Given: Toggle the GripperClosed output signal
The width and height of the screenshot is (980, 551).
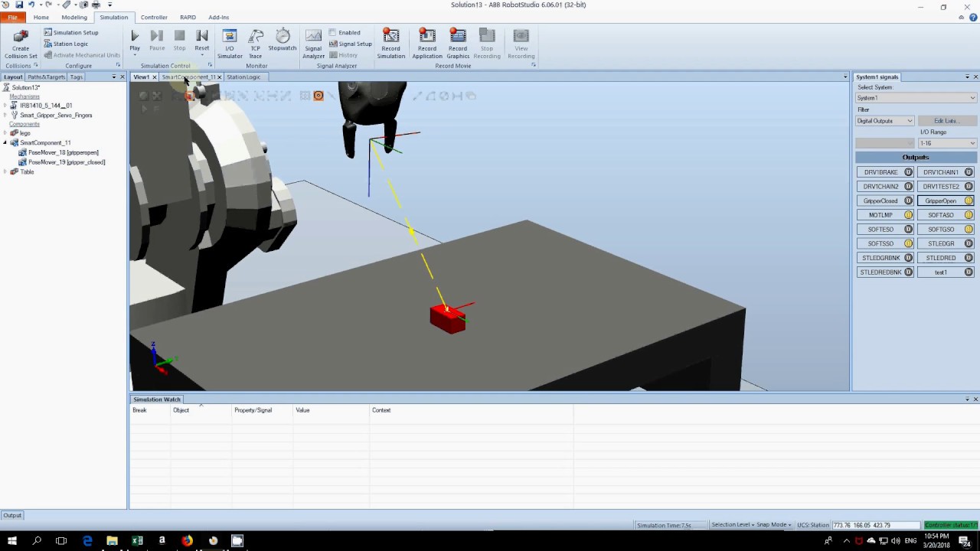Looking at the screenshot, I should [885, 201].
